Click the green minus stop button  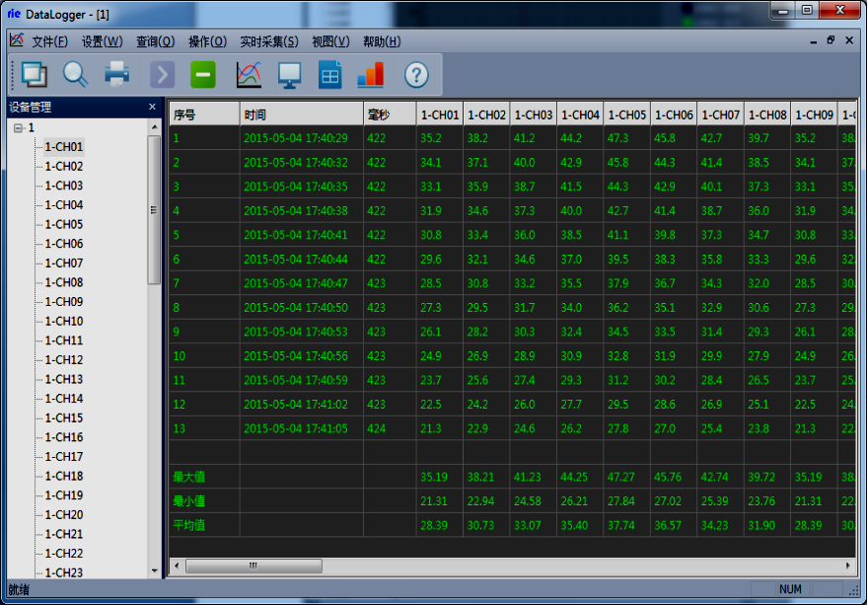coord(203,74)
